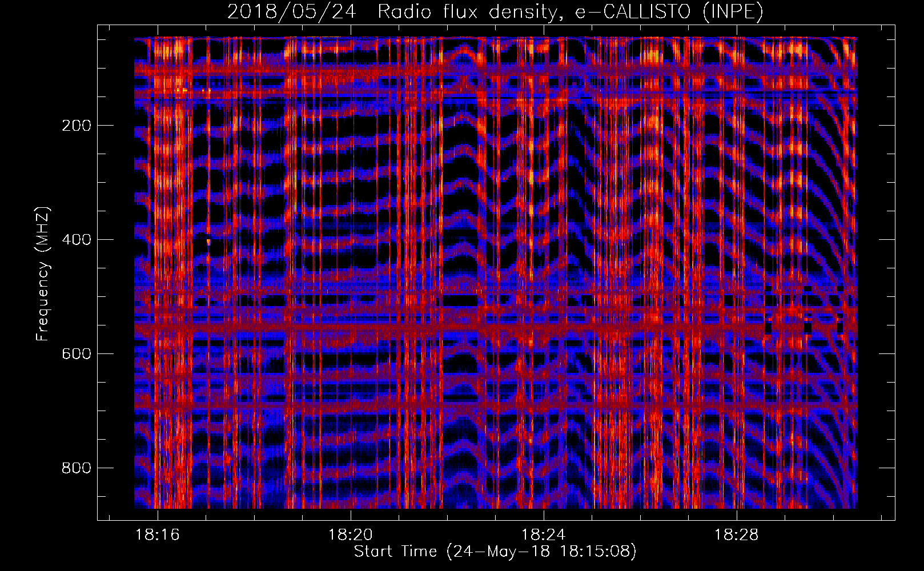
Task: Click the 18:28 time tick label
Action: tap(737, 534)
